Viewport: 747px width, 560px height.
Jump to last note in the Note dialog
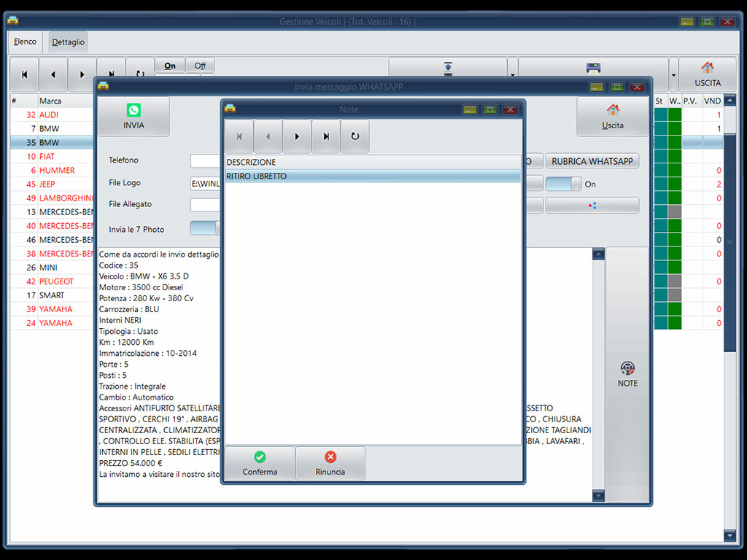click(326, 136)
